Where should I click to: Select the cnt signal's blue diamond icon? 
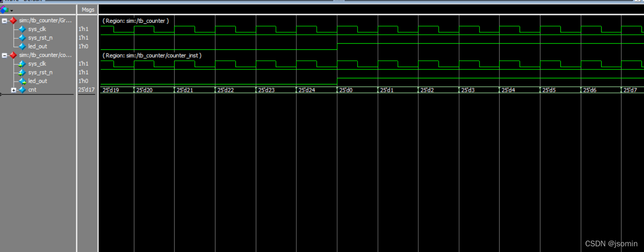coord(22,90)
